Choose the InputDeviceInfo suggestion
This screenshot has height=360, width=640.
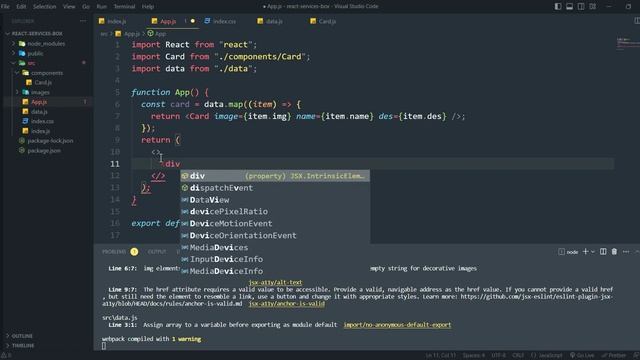click(x=275, y=259)
